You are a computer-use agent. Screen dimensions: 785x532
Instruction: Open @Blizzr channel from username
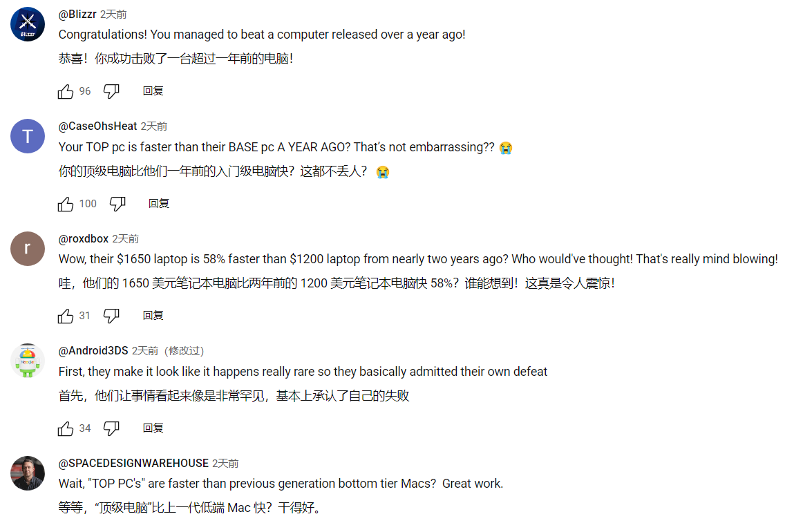[77, 15]
